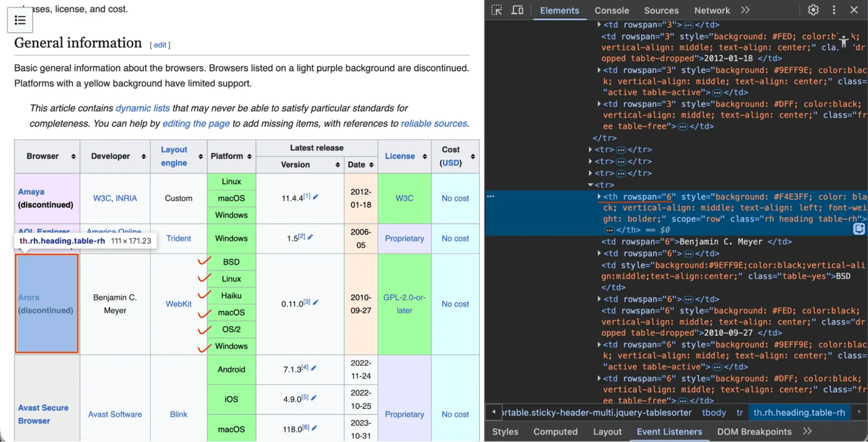This screenshot has height=442, width=868.
Task: Show more DevTools panels with chevron
Action: click(x=745, y=10)
